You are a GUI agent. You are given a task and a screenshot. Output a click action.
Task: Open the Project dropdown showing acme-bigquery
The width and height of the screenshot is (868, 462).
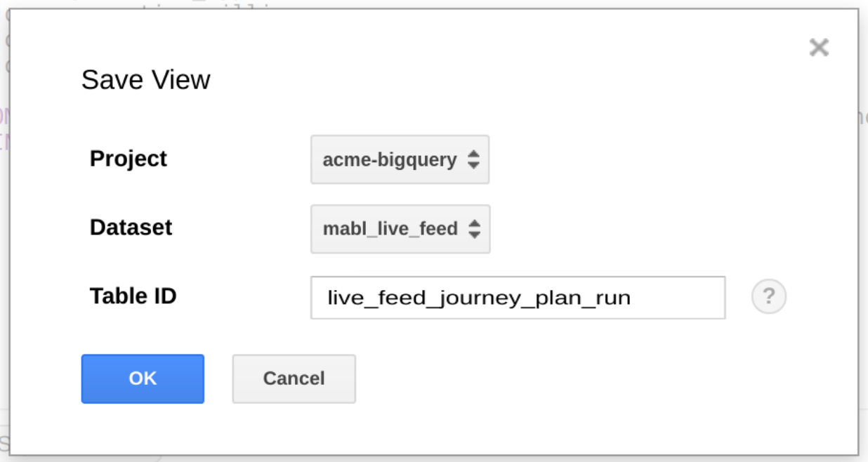[x=400, y=160]
